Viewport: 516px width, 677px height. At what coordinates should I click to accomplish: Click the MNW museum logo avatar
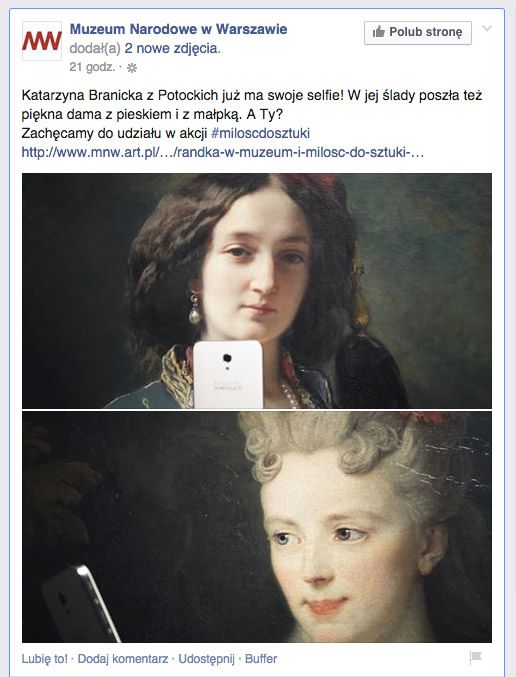click(42, 41)
